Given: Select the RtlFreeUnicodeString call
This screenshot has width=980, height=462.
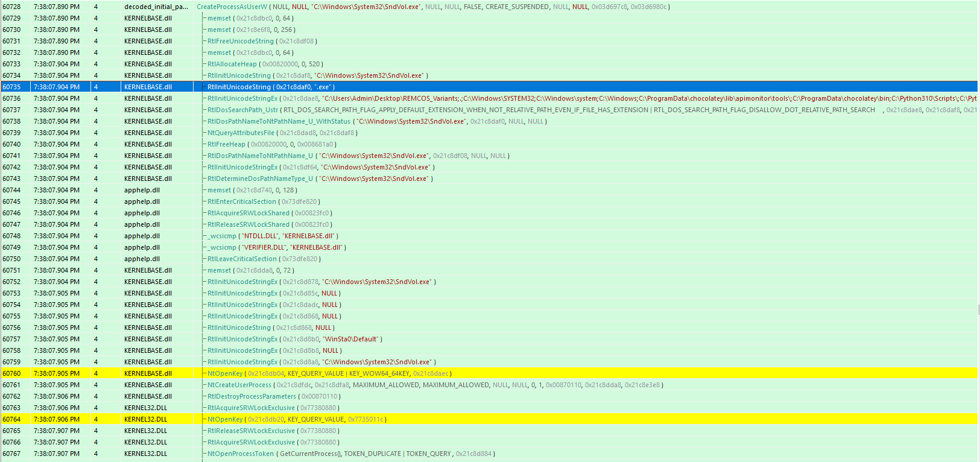Looking at the screenshot, I should point(240,41).
